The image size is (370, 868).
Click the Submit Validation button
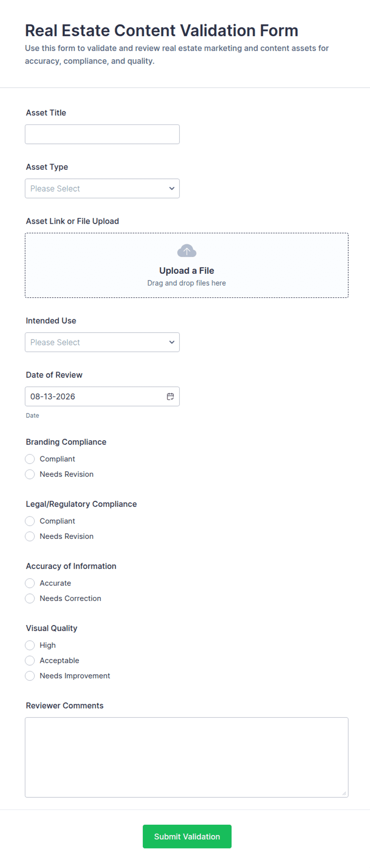tap(187, 836)
